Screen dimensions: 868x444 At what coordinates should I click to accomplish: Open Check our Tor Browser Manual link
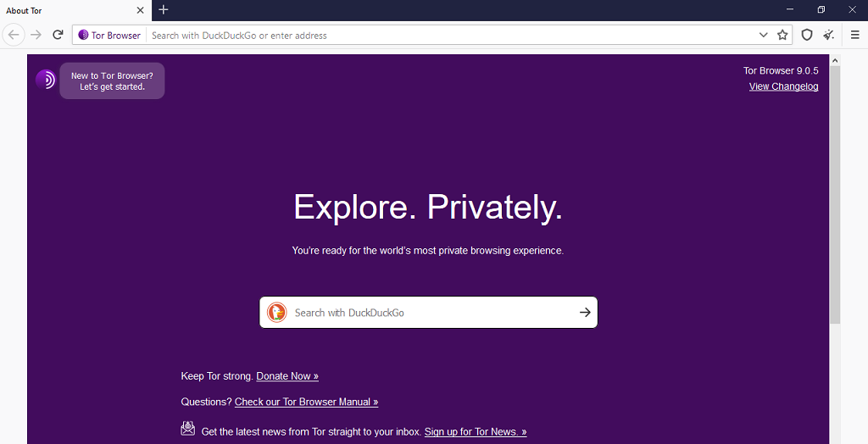point(306,402)
